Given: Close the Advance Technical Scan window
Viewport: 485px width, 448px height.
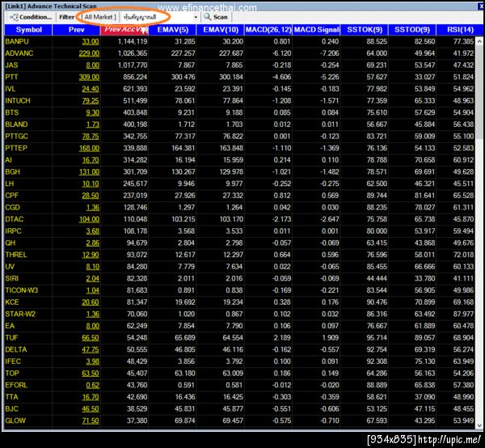Looking at the screenshot, I should click(x=481, y=6).
